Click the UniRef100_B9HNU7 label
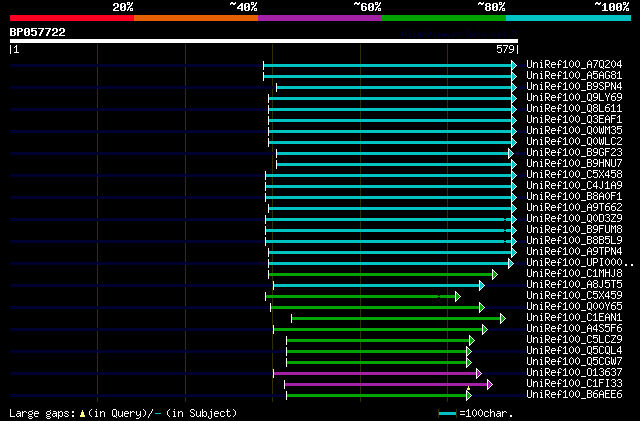640x421 pixels. 574,164
